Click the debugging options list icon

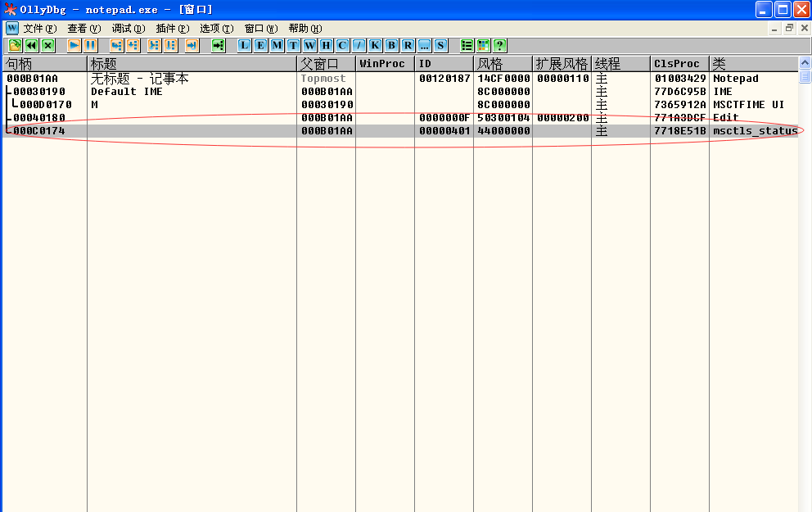coord(467,46)
